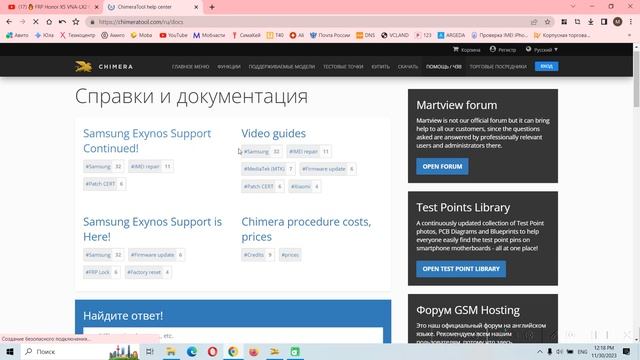
Task: Click the taskbar Поиск search box
Action: 80,351
